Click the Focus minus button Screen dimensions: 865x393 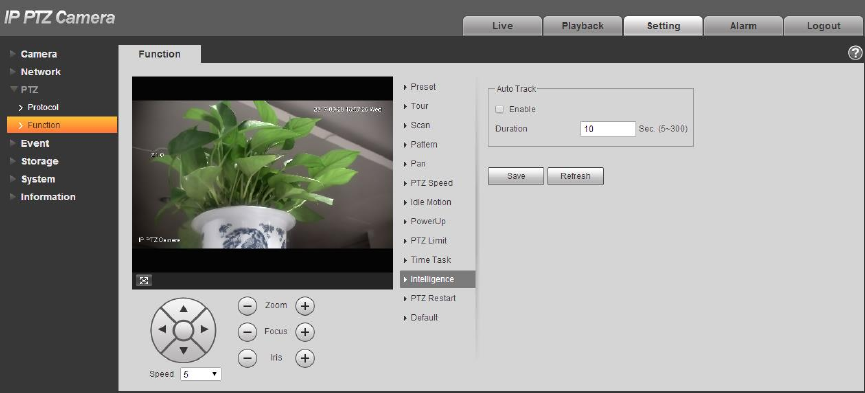click(248, 332)
